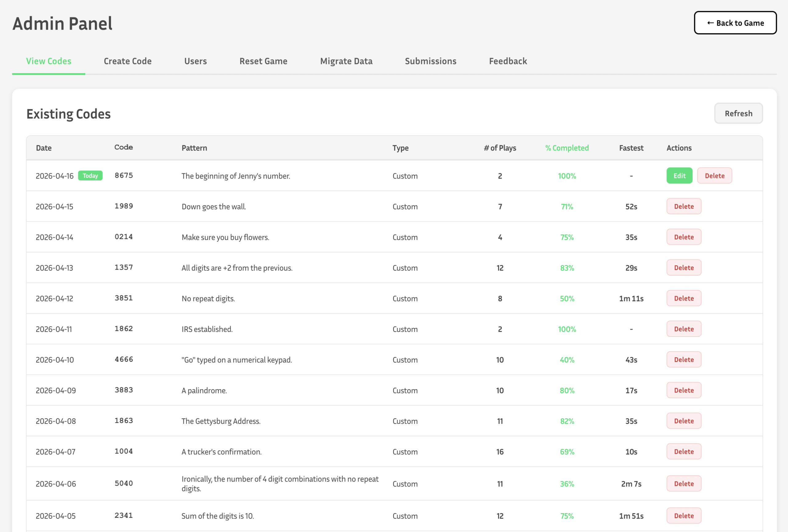Open the Users tab

click(195, 61)
